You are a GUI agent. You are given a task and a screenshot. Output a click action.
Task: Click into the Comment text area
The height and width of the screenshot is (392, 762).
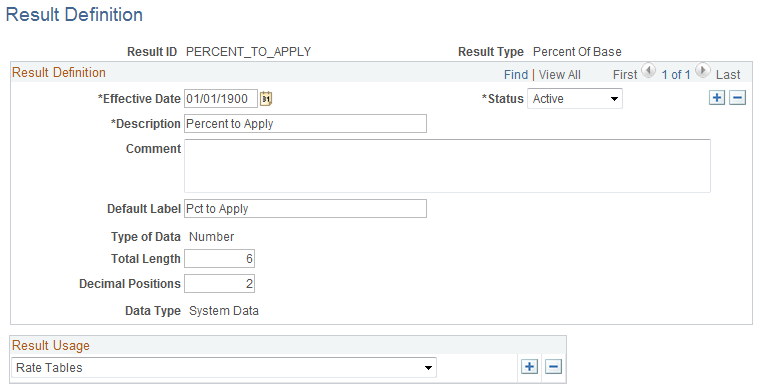tap(447, 166)
